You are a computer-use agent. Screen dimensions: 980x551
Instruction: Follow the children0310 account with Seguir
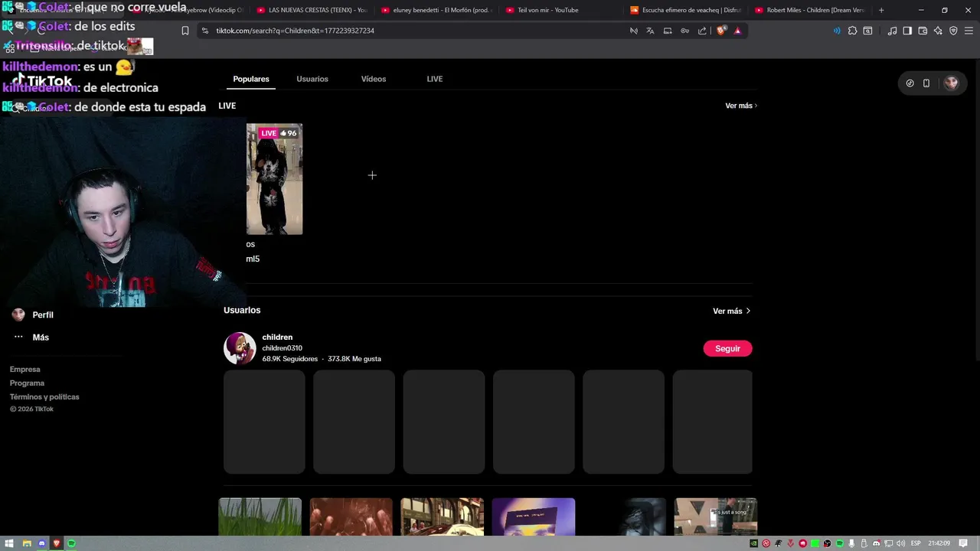click(x=727, y=348)
